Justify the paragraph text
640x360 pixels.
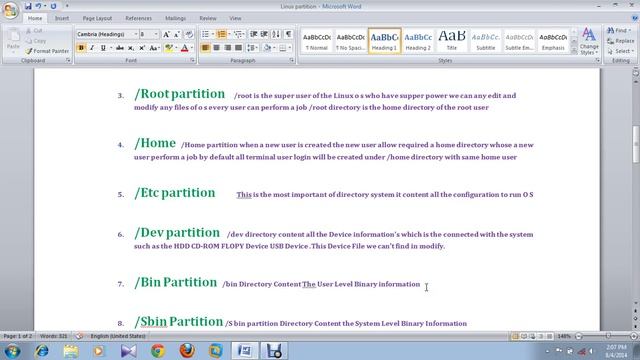pyautogui.click(x=238, y=48)
